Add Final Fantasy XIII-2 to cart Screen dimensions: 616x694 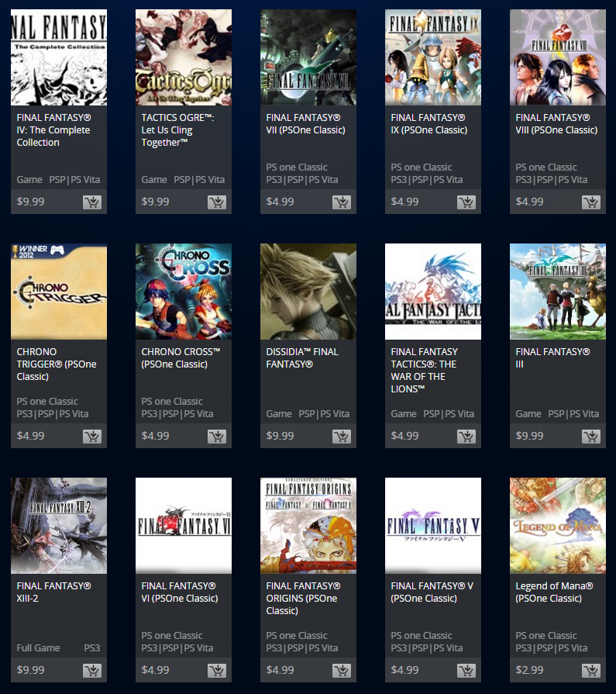(x=92, y=671)
